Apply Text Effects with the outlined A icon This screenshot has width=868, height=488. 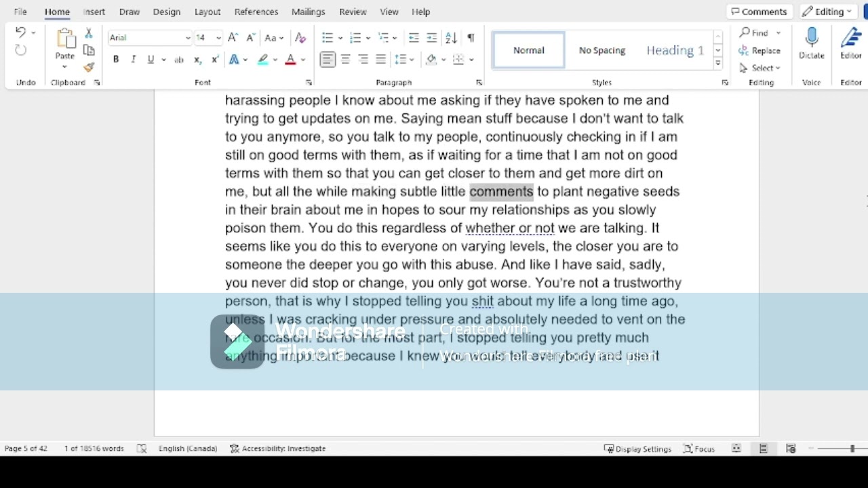[234, 60]
